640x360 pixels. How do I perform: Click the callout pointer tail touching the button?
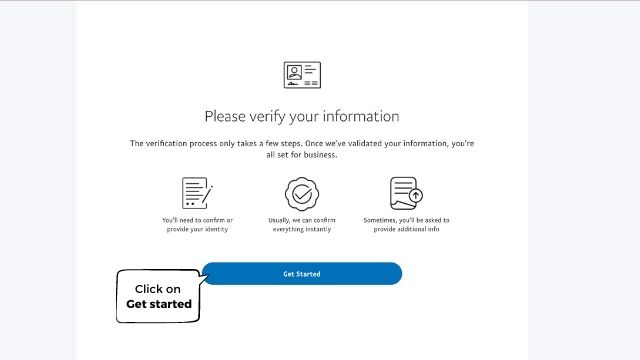click(x=204, y=279)
